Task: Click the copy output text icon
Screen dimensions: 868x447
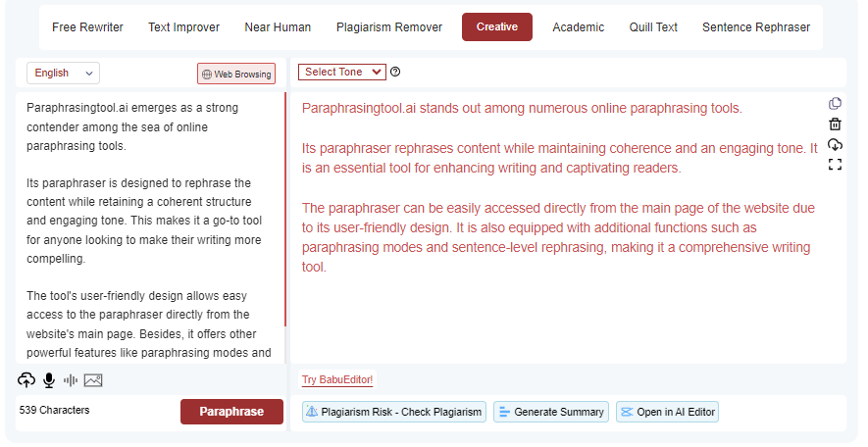Action: point(835,104)
